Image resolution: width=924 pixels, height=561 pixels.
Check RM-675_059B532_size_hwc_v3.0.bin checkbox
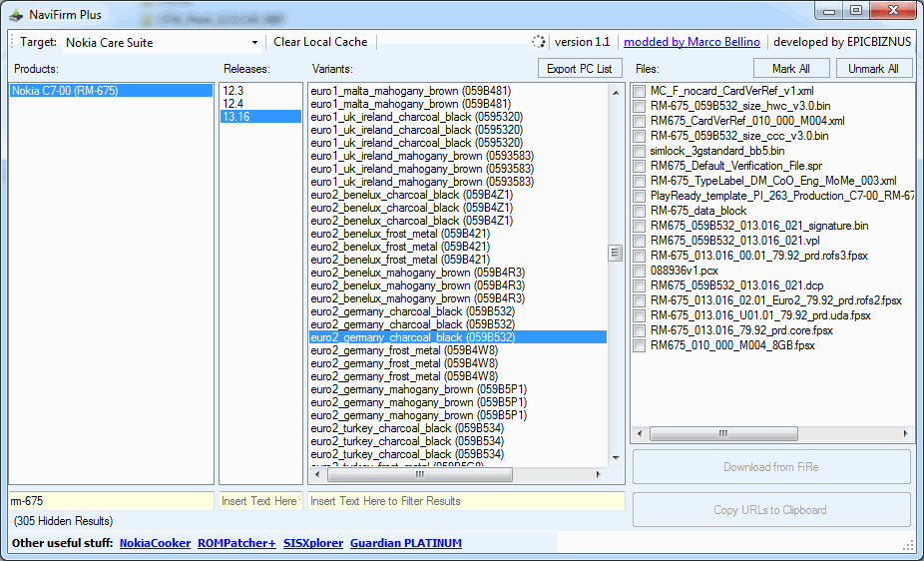[x=639, y=106]
